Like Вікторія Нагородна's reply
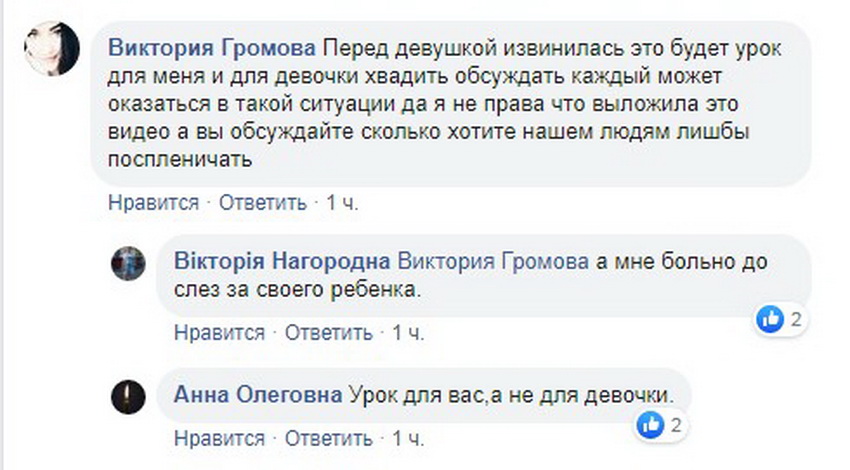Viewport: 850px width, 470px height. point(220,332)
